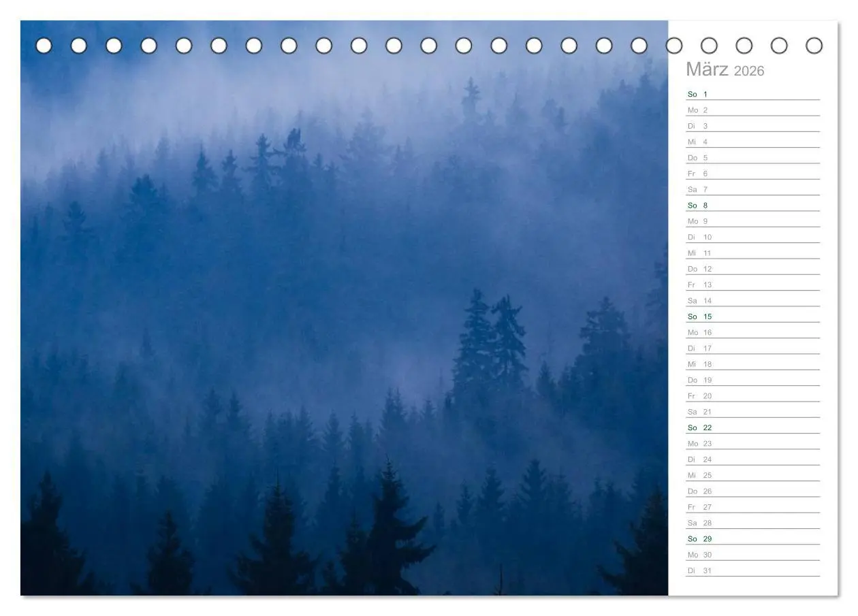Select the row Fr 27
858x616 pixels.
pyautogui.click(x=752, y=507)
